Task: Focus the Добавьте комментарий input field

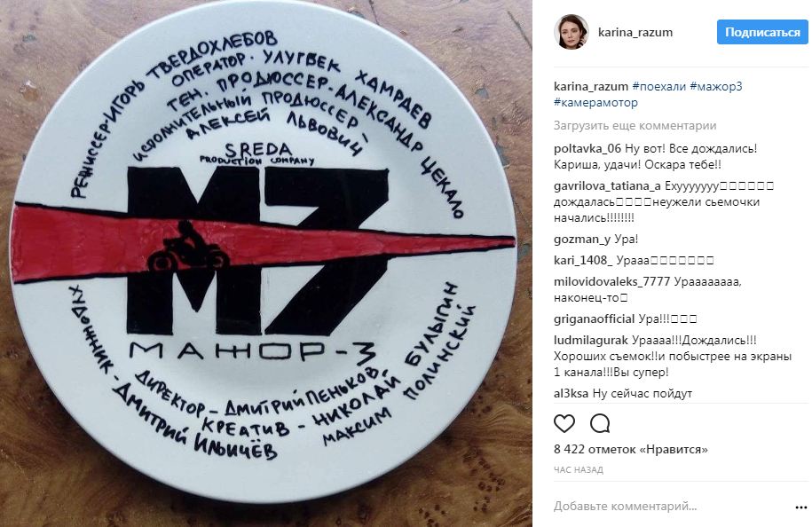Action: pos(671,507)
